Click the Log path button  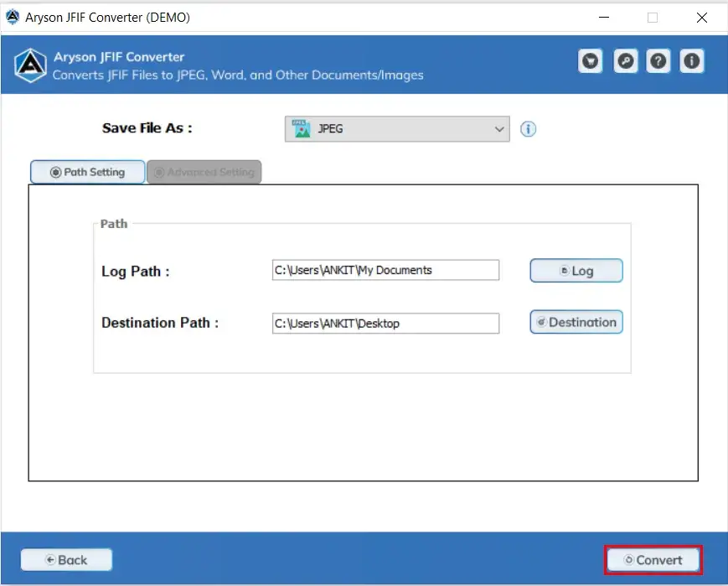tap(576, 271)
